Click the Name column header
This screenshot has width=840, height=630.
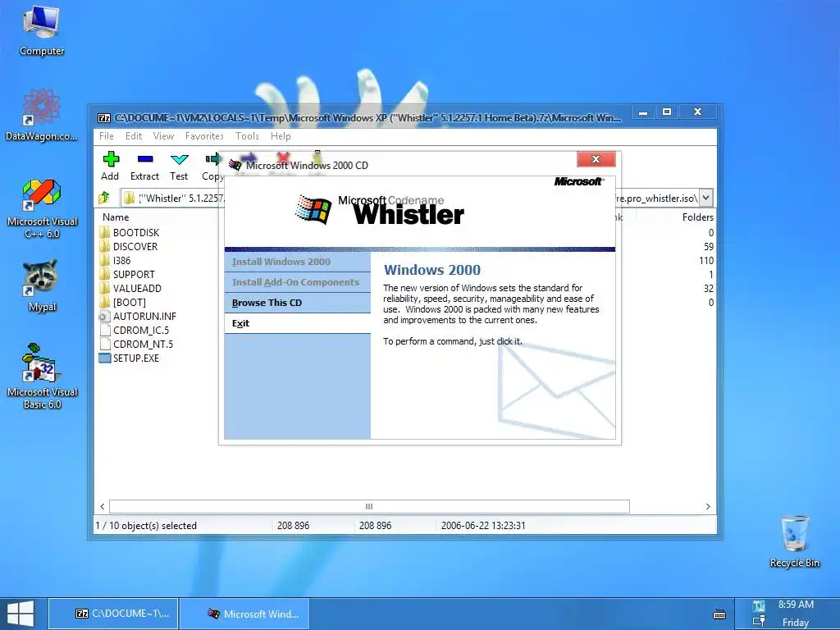(116, 217)
